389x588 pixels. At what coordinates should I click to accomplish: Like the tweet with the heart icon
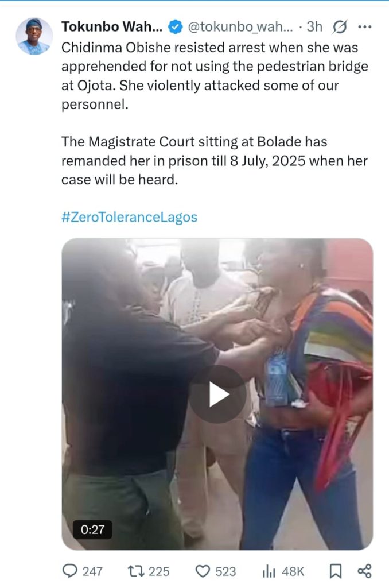point(203,571)
